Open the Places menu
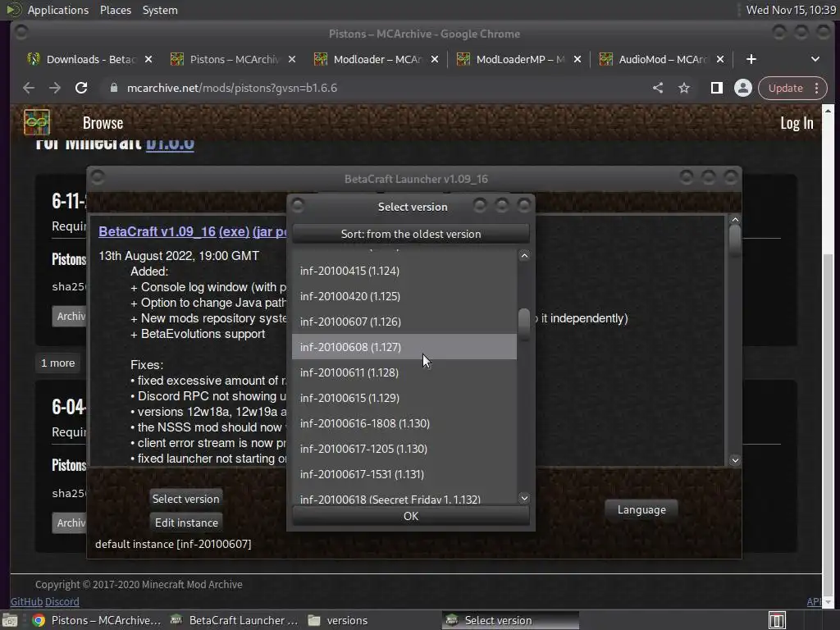Image resolution: width=840 pixels, height=630 pixels. (x=115, y=10)
